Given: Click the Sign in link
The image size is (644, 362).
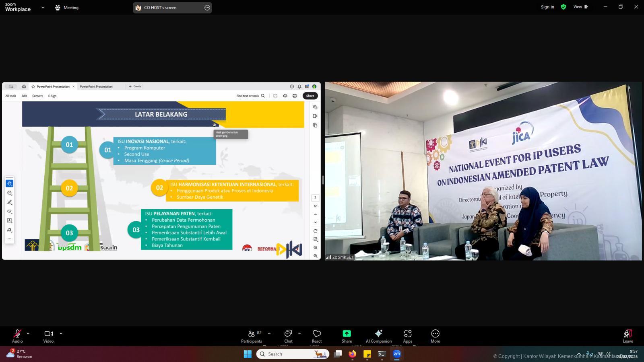Looking at the screenshot, I should click(x=547, y=7).
